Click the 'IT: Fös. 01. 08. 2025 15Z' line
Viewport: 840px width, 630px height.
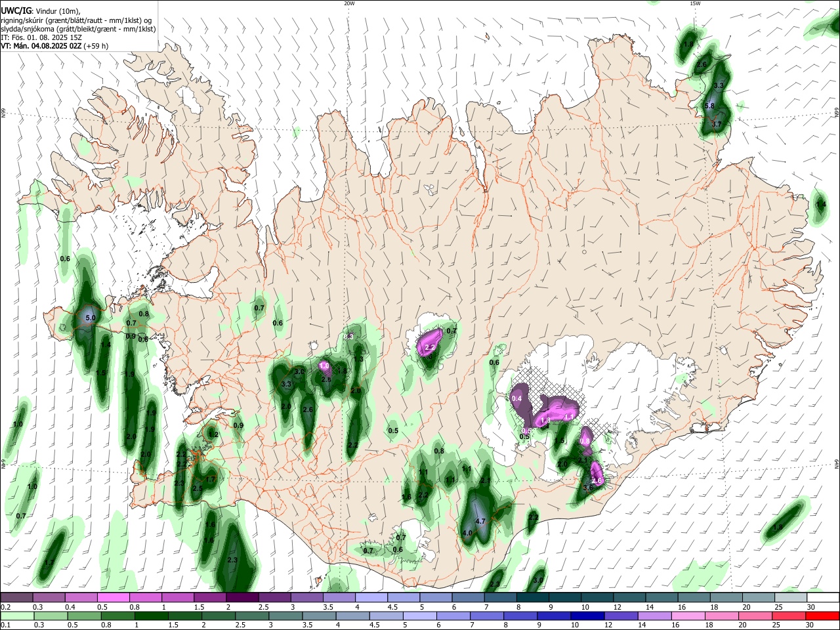click(41, 37)
